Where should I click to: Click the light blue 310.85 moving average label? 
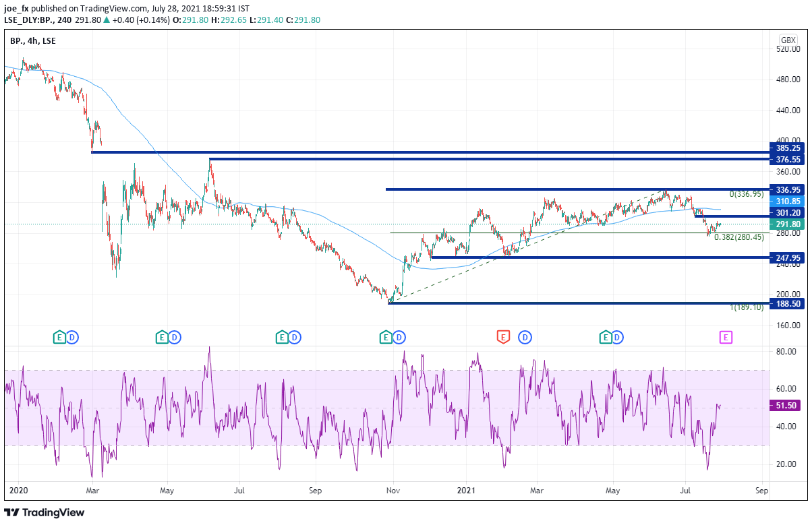pyautogui.click(x=788, y=202)
